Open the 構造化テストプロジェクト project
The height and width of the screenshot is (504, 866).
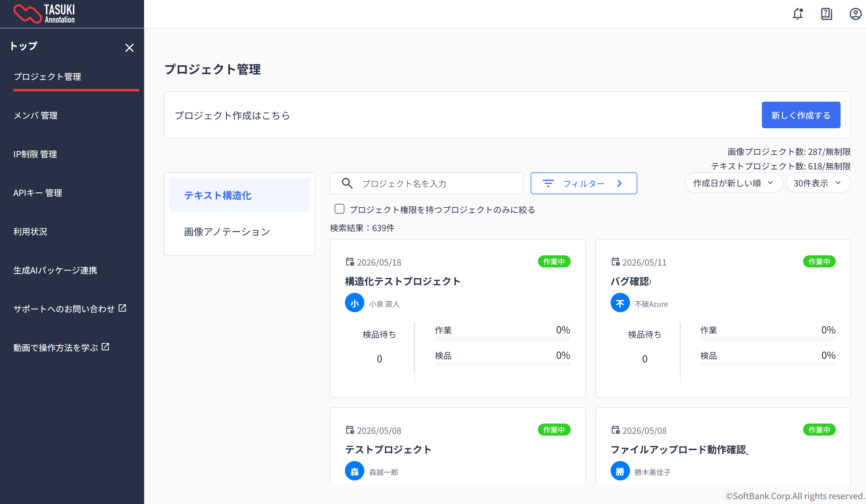403,281
